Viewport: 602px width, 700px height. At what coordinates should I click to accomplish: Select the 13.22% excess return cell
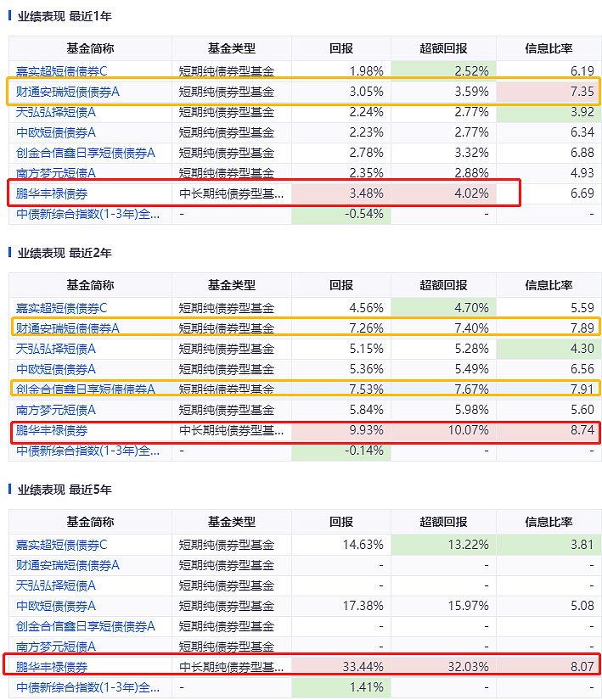coord(443,545)
